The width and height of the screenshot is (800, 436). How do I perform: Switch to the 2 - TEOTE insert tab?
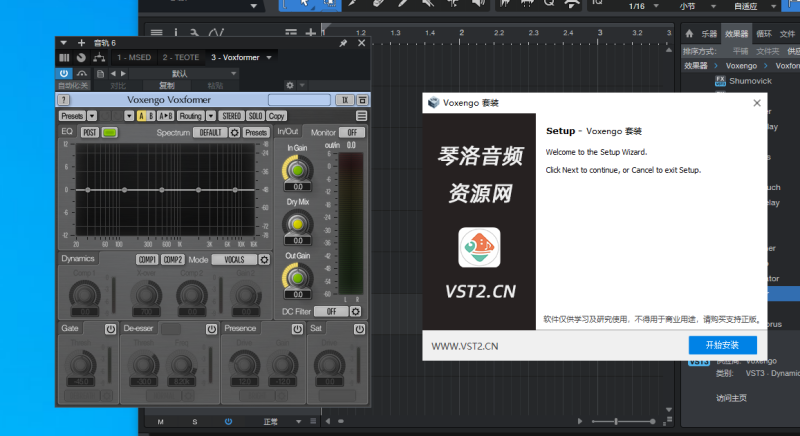tap(181, 58)
